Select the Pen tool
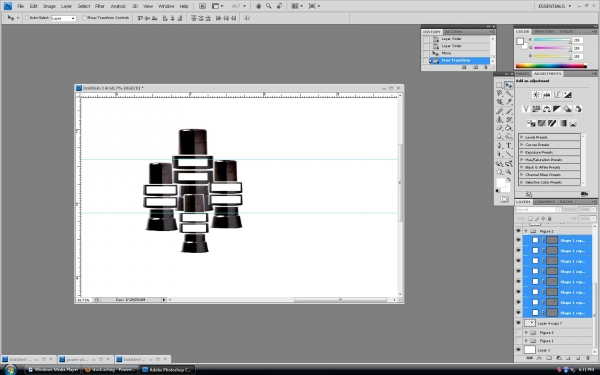600x375 pixels. pos(499,146)
